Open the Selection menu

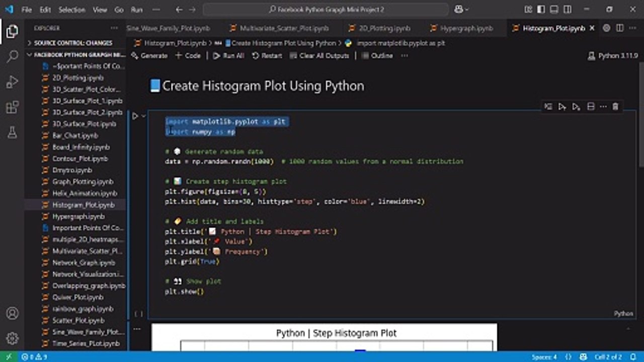click(72, 10)
